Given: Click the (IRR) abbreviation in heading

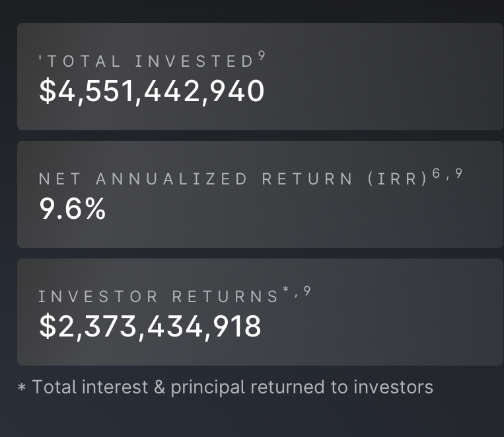Looking at the screenshot, I should click(397, 179).
